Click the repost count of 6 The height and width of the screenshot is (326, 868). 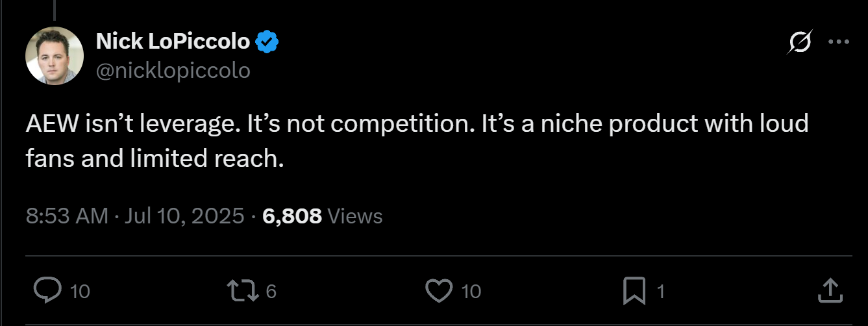click(271, 292)
